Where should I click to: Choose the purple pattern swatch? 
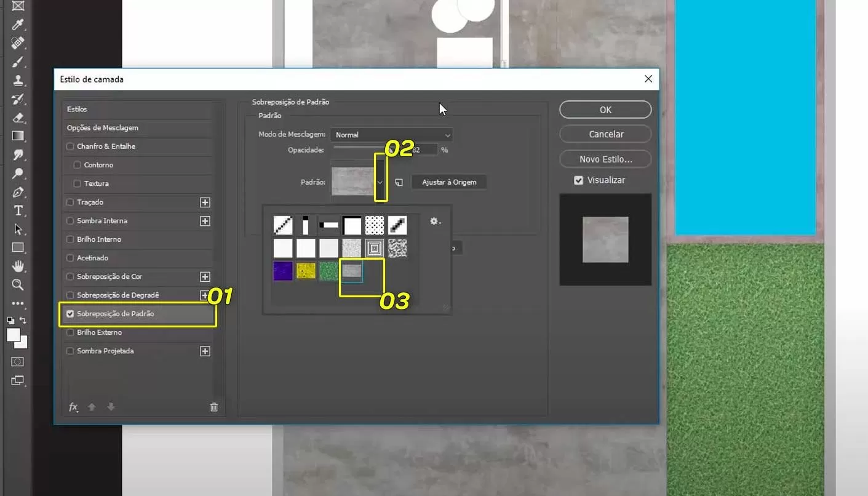(283, 271)
